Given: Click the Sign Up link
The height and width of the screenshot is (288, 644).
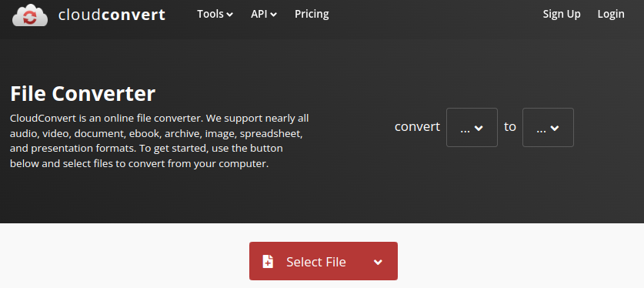Looking at the screenshot, I should 562,15.
